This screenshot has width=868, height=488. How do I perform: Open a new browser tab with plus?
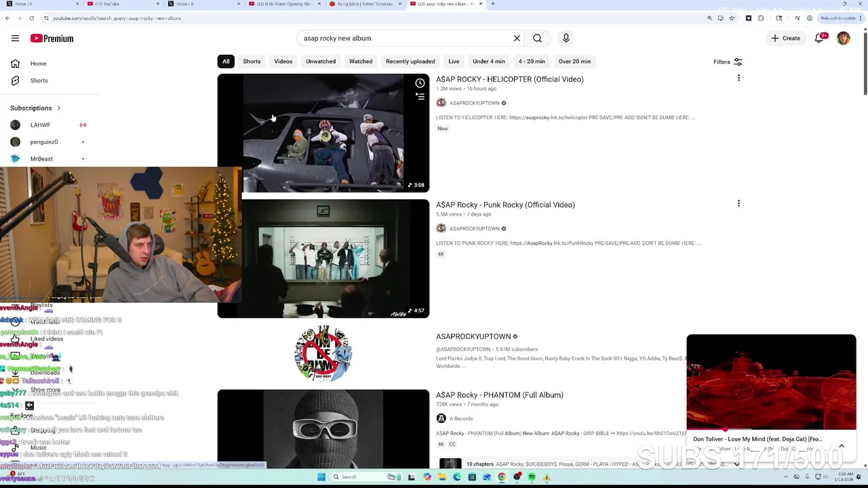[x=492, y=4]
